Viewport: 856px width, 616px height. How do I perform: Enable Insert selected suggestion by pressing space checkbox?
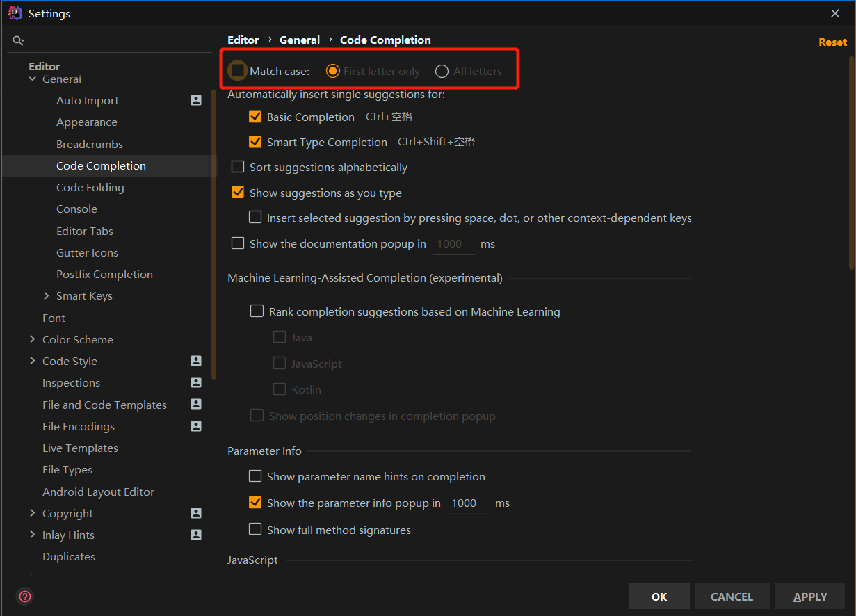[255, 218]
